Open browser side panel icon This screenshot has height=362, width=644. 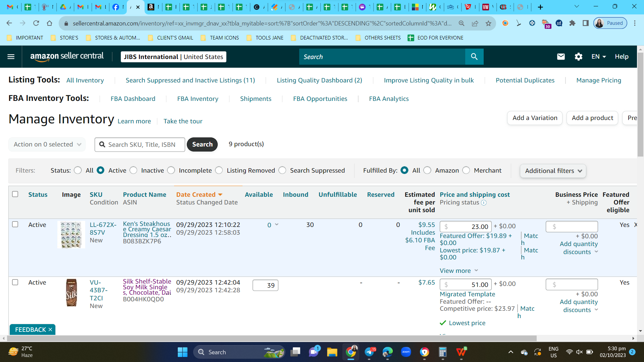pyautogui.click(x=586, y=23)
